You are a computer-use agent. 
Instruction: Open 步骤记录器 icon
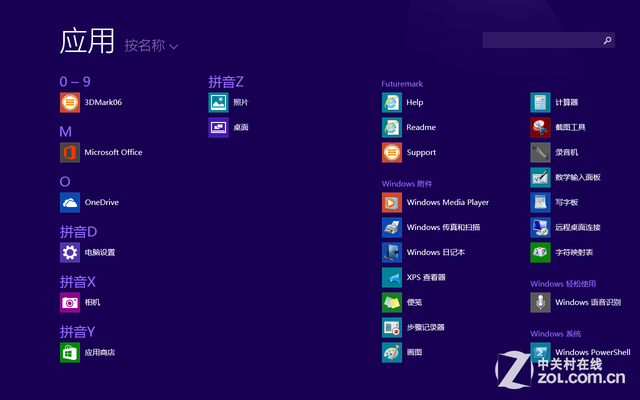(x=392, y=327)
